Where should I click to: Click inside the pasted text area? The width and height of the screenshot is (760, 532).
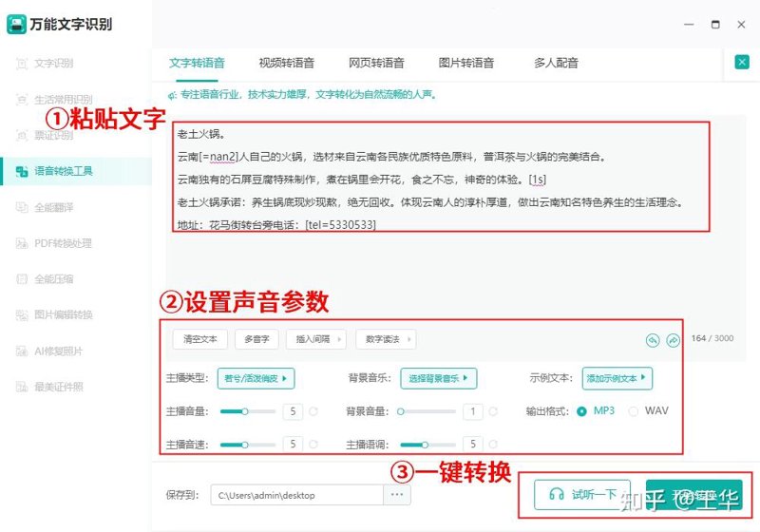(441, 177)
